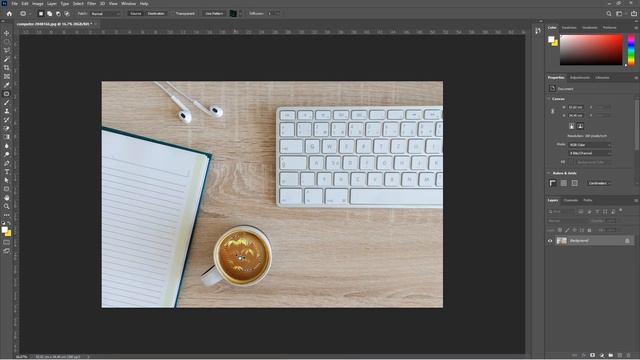Image resolution: width=640 pixels, height=360 pixels.
Task: Select the Pen tool
Action: coord(7,163)
